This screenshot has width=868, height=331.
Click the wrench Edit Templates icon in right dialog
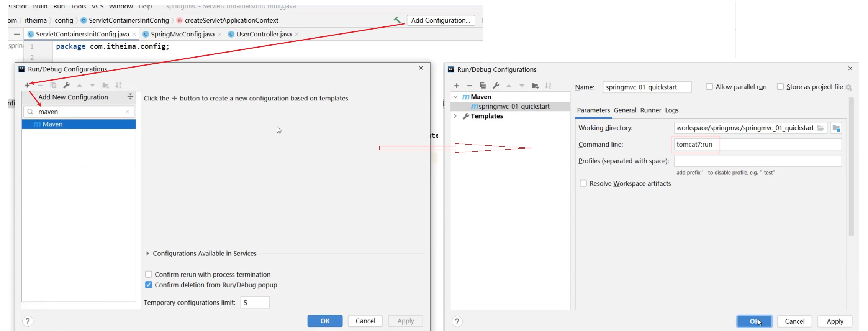coord(496,86)
